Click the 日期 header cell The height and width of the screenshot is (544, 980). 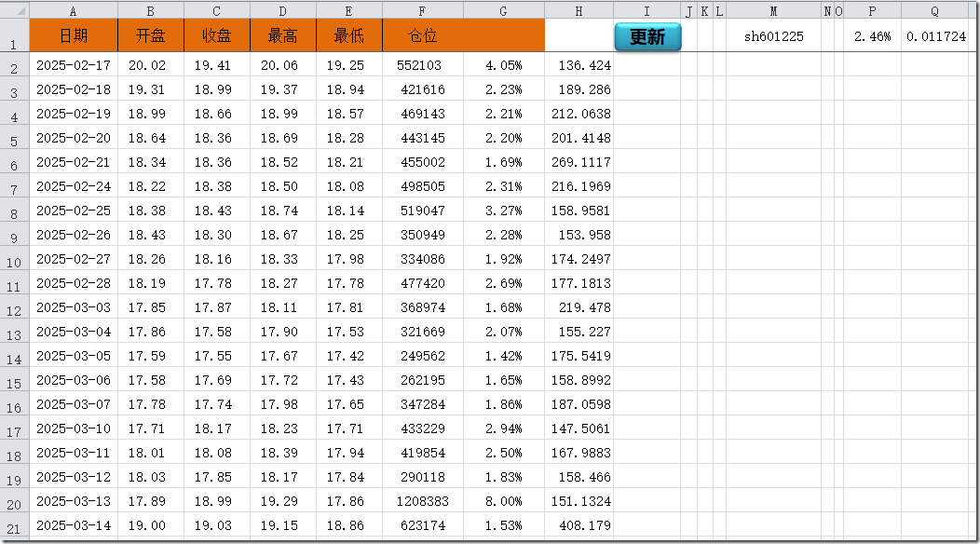coord(74,35)
